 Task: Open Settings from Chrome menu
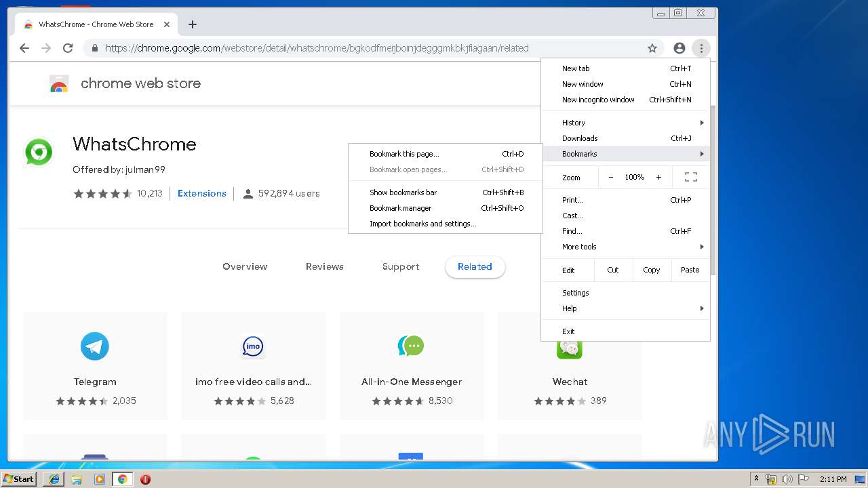point(625,293)
